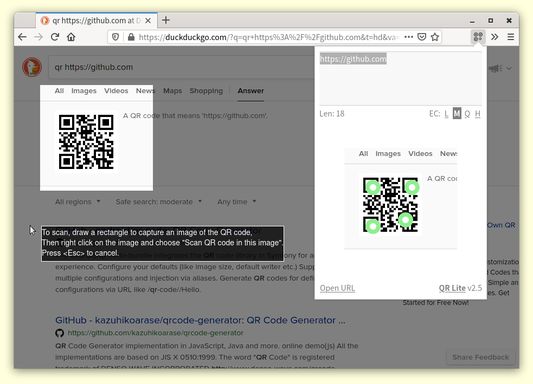Bookmark this page with the star

[x=435, y=37]
